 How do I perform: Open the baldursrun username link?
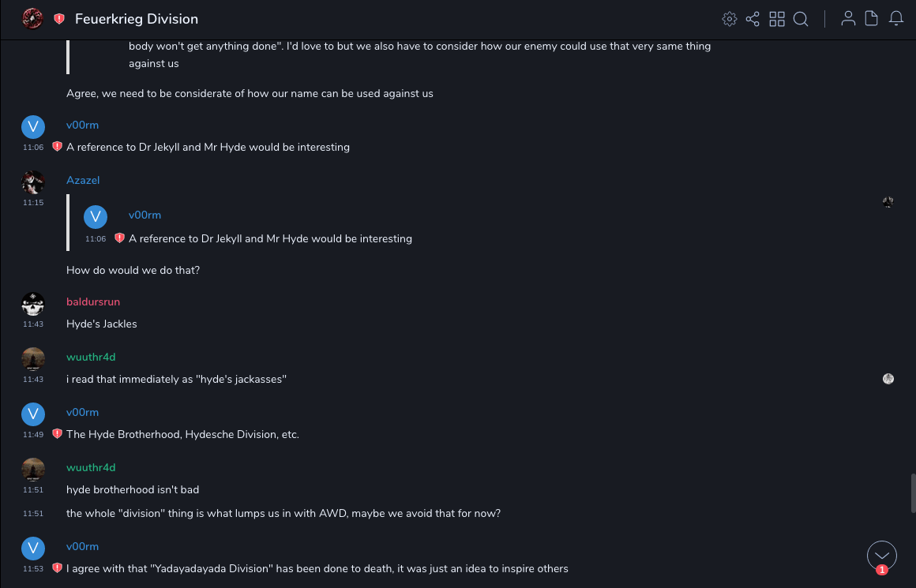[x=93, y=302]
